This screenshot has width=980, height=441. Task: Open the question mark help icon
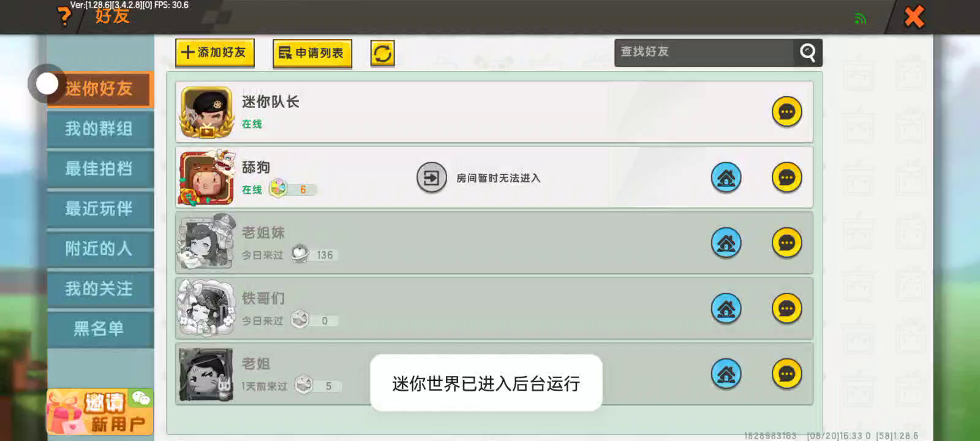[64, 17]
